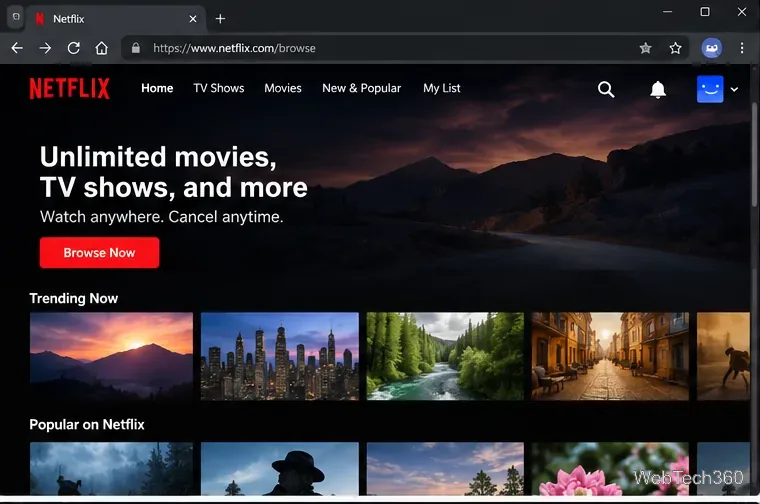
Task: Bookmark page with outlined star icon
Action: (x=675, y=48)
